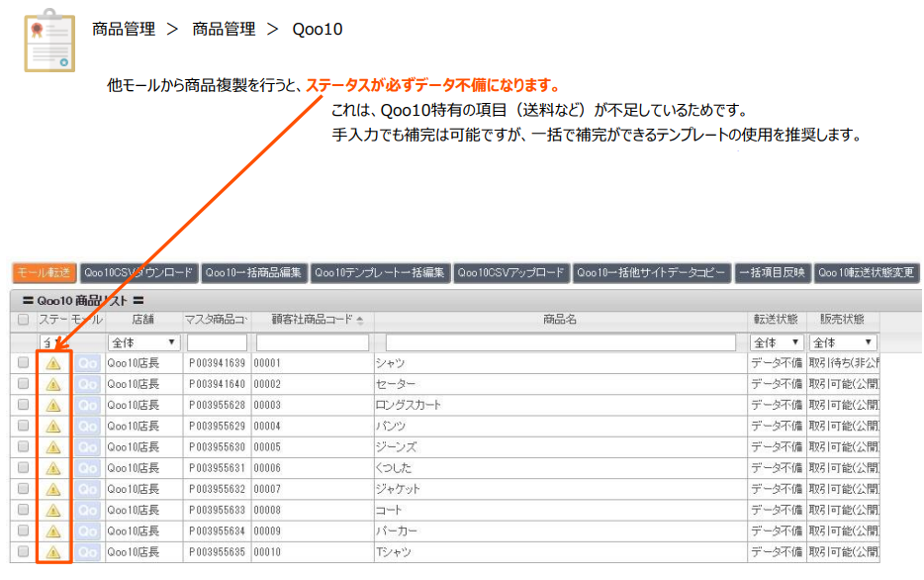Image resolution: width=924 pixels, height=580 pixels.
Task: Click Qoo10 breadcrumb item
Action: pos(317,29)
